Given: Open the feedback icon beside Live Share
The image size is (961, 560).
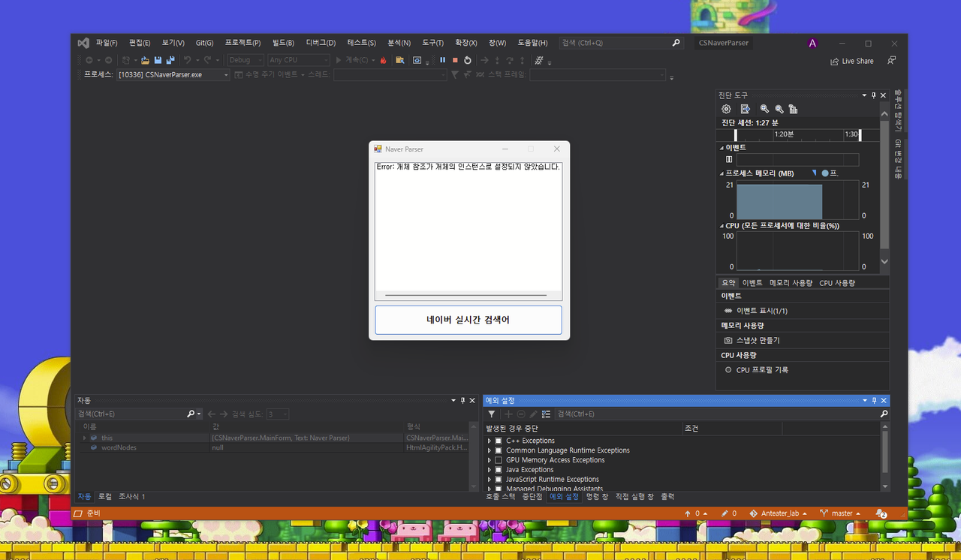Looking at the screenshot, I should click(891, 60).
